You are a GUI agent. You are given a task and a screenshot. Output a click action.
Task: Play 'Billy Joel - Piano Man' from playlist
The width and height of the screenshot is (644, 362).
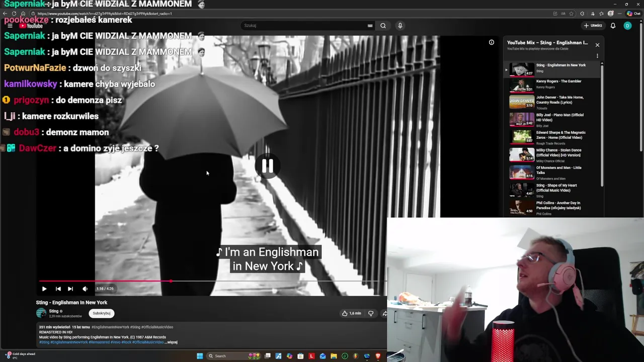[x=552, y=120]
